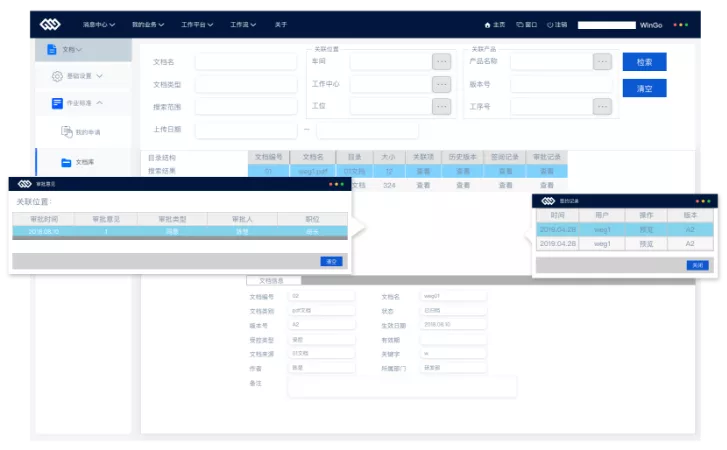
Task: Click the ellipsis button beside 产品名称
Action: point(602,61)
